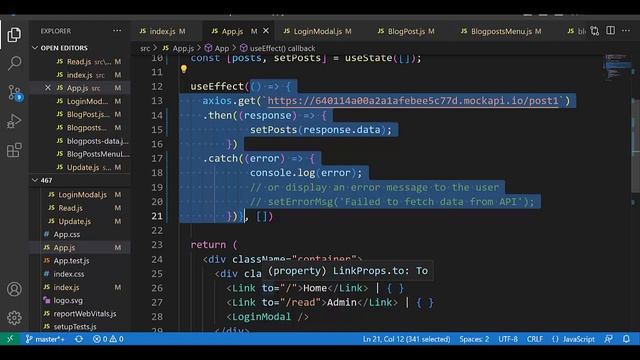The height and width of the screenshot is (360, 640).
Task: Click Ln 21, Col 12 status item
Action: click(x=406, y=339)
